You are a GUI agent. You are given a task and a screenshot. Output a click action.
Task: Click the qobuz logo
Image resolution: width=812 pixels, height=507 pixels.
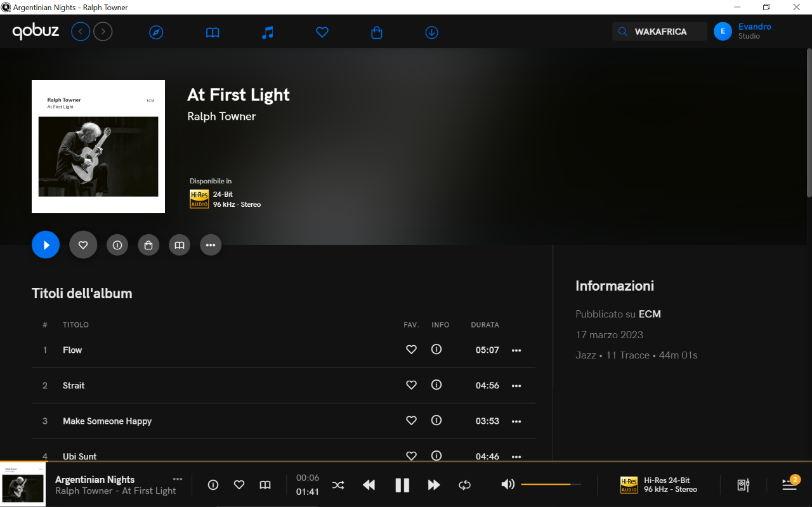[x=36, y=31]
